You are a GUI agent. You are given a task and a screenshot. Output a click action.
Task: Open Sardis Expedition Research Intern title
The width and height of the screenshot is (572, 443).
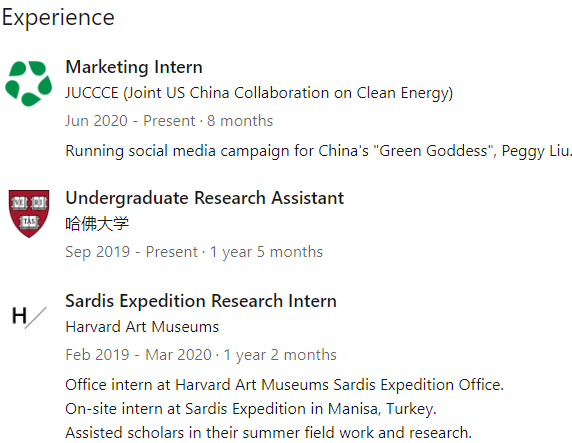coord(201,301)
